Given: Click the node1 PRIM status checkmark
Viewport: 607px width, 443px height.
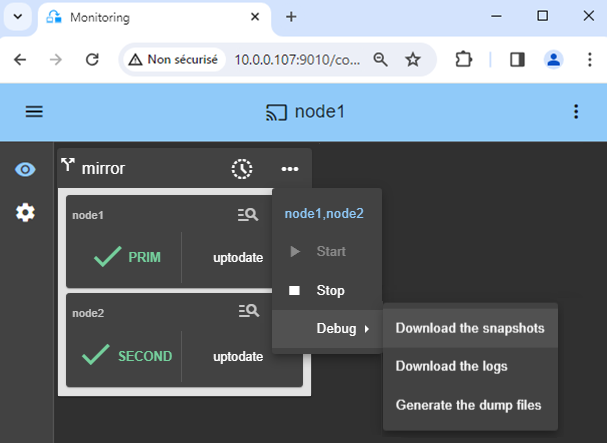Looking at the screenshot, I should pyautogui.click(x=109, y=257).
